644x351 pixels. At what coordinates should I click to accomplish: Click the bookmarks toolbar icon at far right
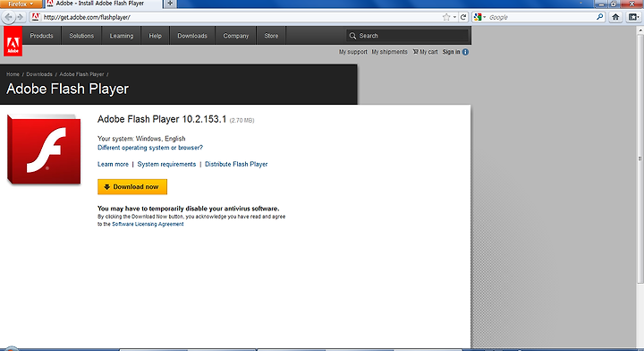(x=633, y=17)
